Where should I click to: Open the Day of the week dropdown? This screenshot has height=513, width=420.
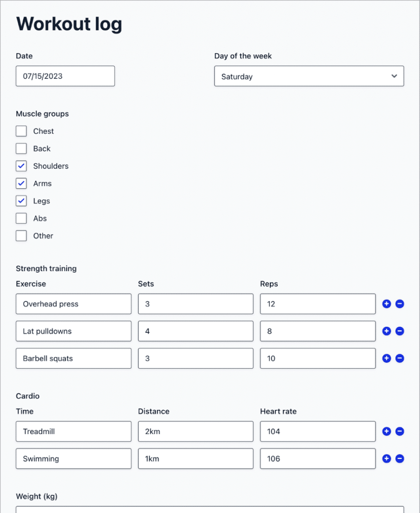[x=309, y=76]
